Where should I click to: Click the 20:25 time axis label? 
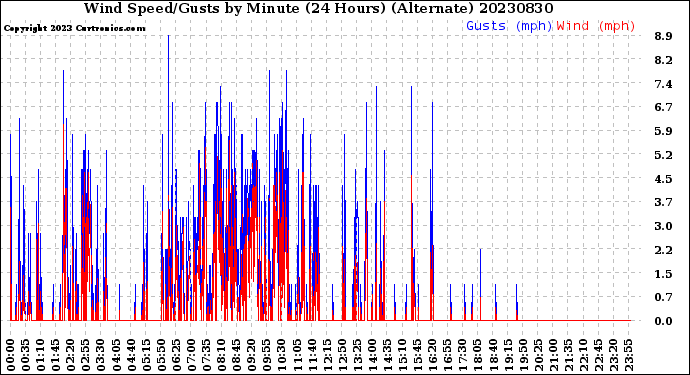[x=538, y=355]
